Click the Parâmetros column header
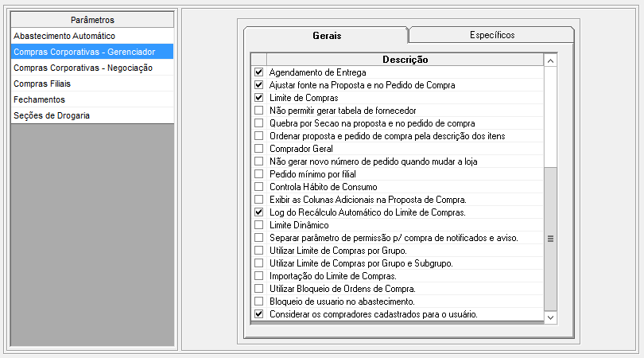Image resolution: width=644 pixels, height=358 pixels. (92, 20)
